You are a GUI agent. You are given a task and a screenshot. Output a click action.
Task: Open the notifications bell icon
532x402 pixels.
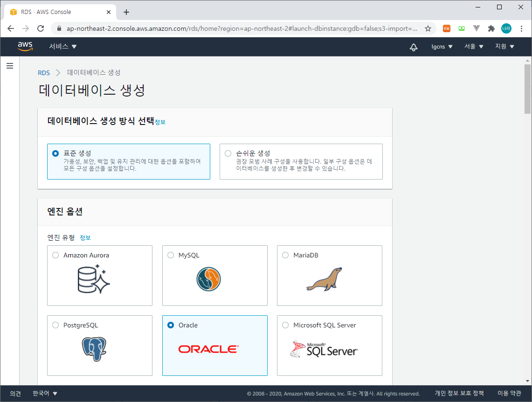pos(414,47)
